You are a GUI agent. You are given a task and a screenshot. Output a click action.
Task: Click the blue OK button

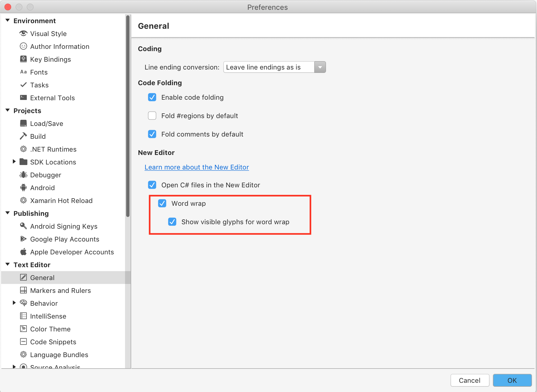(x=512, y=380)
